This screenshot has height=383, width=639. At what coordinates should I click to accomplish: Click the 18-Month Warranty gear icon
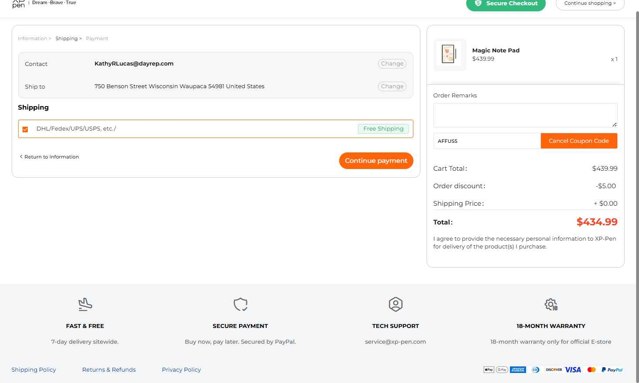point(551,304)
